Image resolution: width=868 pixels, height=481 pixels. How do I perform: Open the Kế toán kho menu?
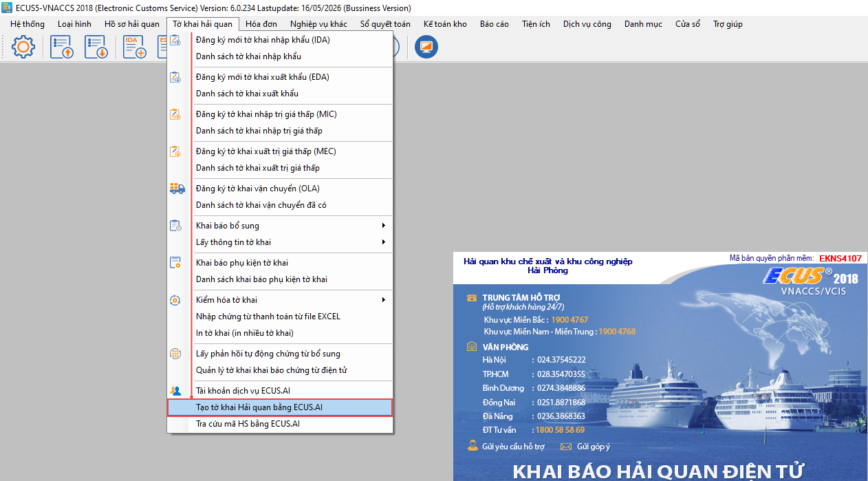tap(445, 24)
